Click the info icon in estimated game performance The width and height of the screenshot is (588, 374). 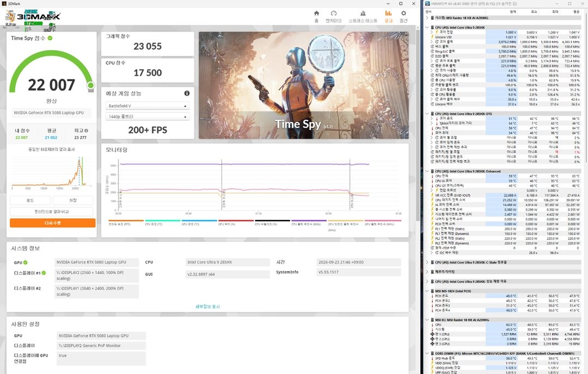(187, 93)
